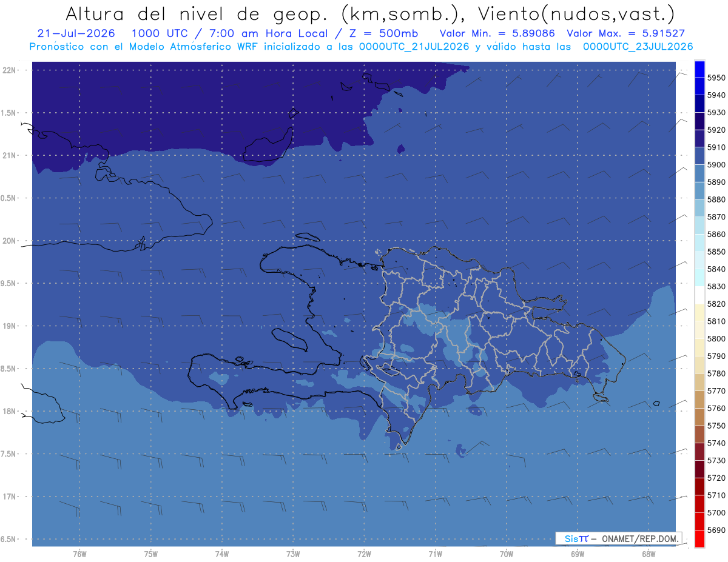728x562 pixels.
Task: Click the '5800' color bar value
Action: pos(716,339)
